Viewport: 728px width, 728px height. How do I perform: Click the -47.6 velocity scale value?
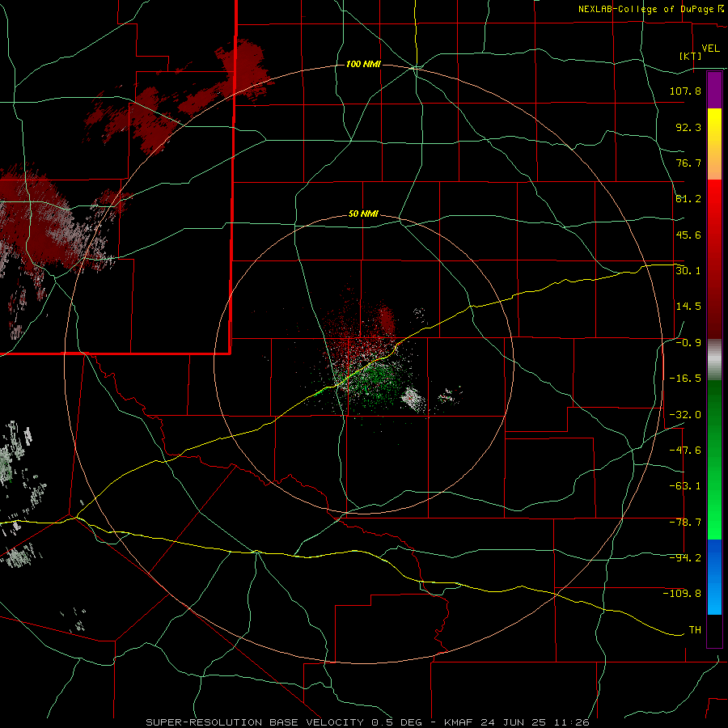685,451
